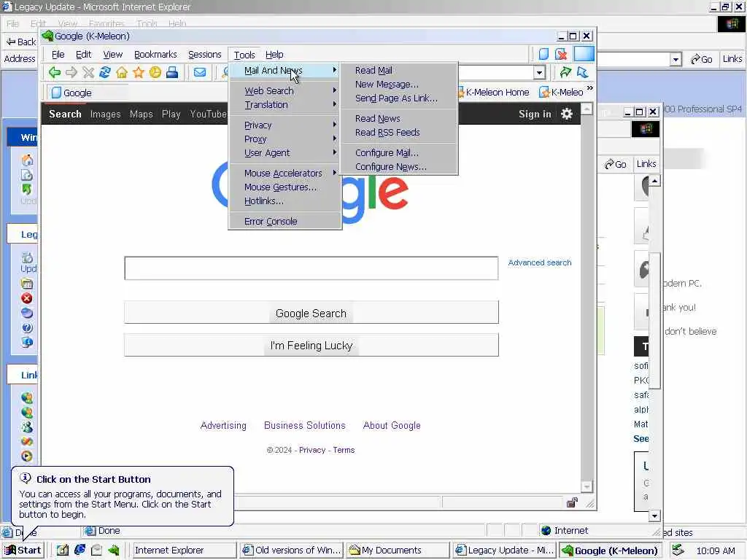Click the green Back arrow in K-Meleon
The width and height of the screenshot is (747, 560).
(55, 72)
